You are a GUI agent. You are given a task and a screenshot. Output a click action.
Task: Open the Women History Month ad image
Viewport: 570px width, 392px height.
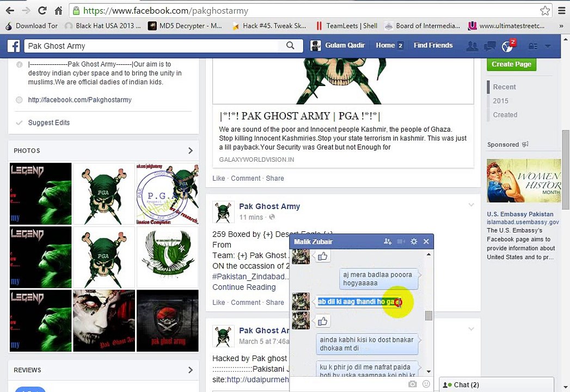[524, 181]
